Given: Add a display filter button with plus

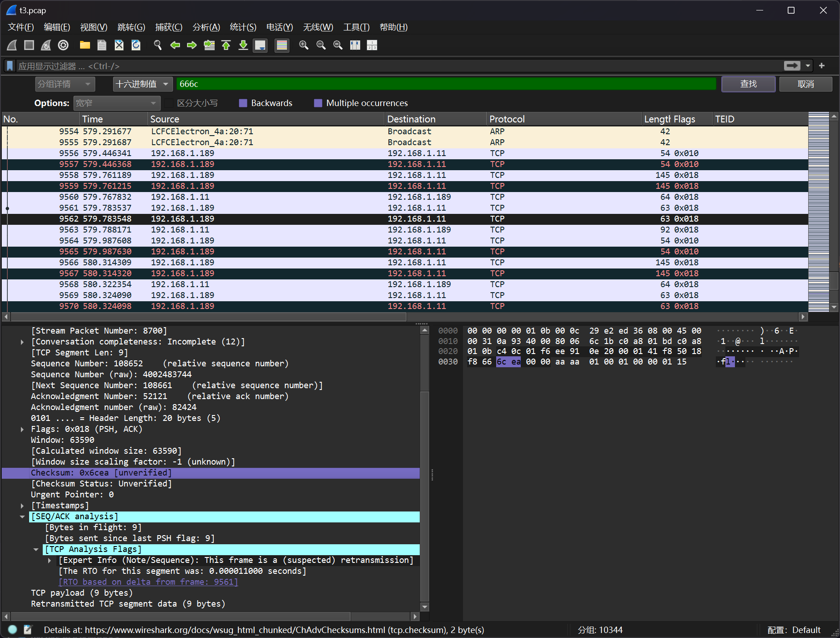Looking at the screenshot, I should click(822, 66).
